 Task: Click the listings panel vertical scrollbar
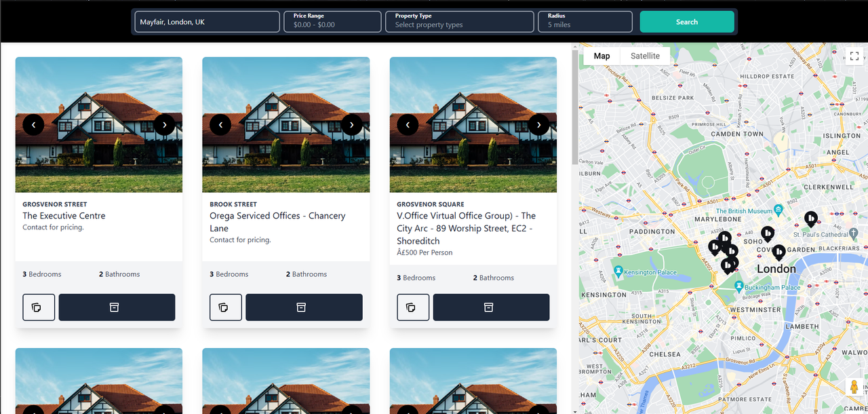pyautogui.click(x=576, y=107)
